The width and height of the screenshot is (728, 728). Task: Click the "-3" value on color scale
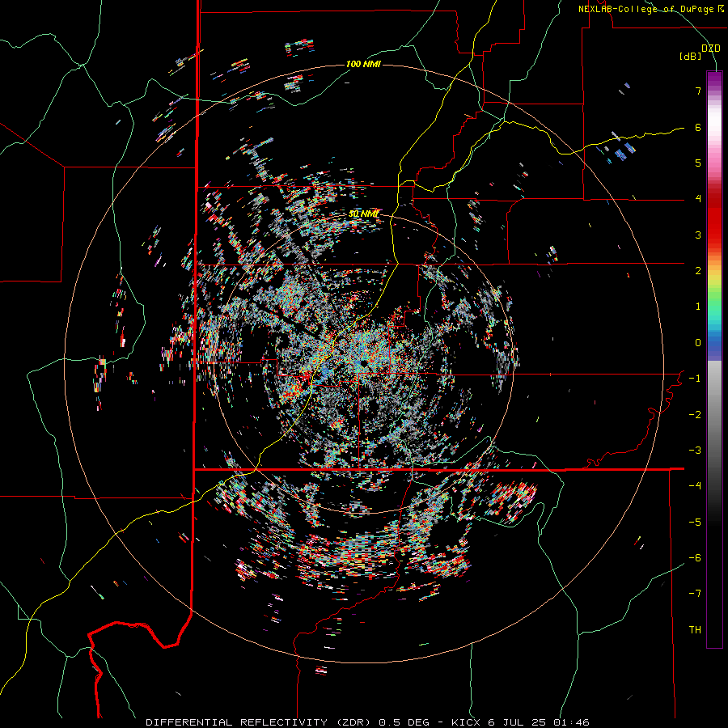[x=695, y=450]
